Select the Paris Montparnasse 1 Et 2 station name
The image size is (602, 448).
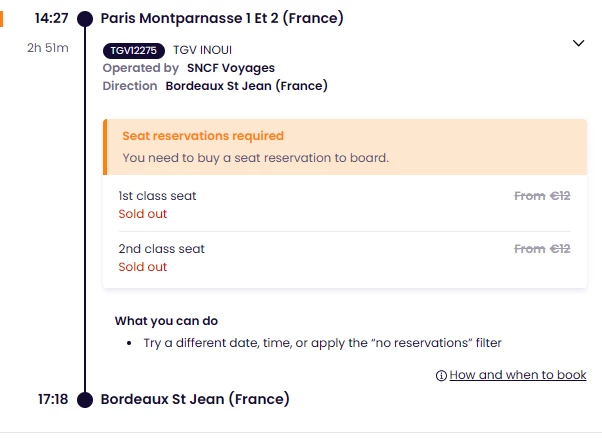pyautogui.click(x=222, y=19)
